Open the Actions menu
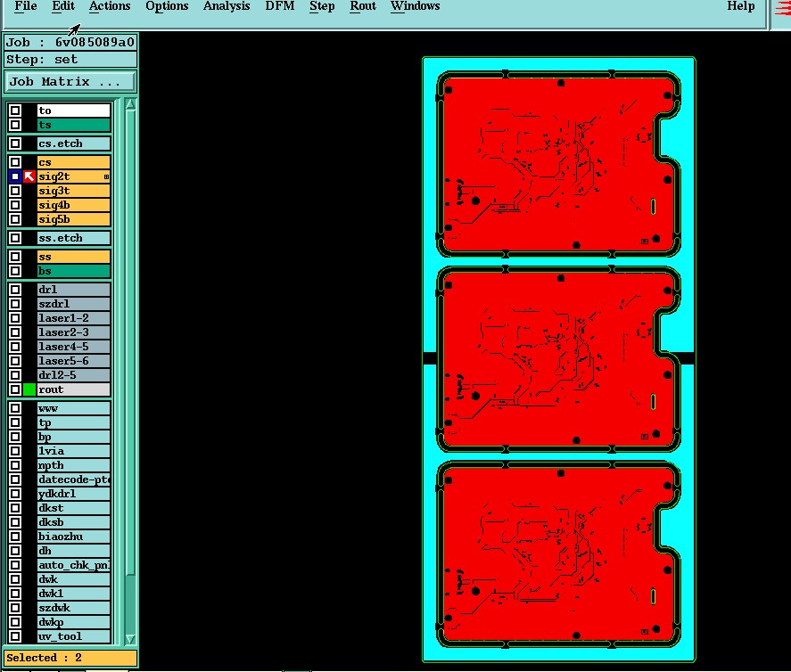 tap(110, 6)
